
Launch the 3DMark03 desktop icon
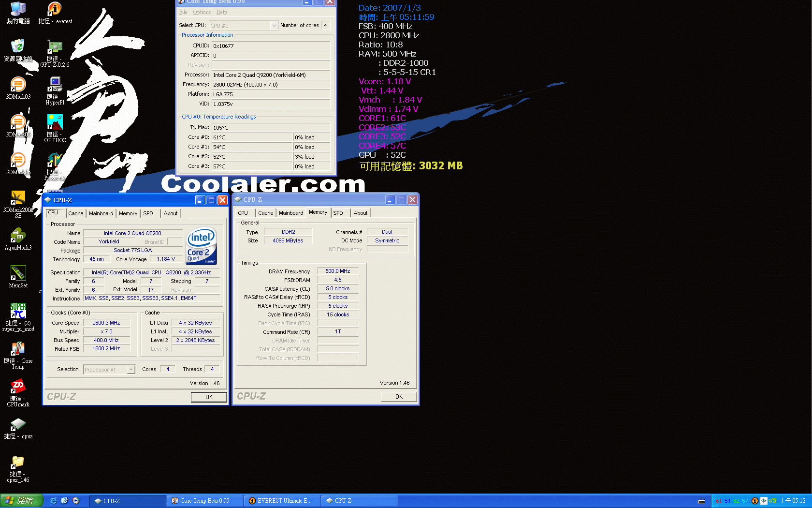pyautogui.click(x=18, y=88)
